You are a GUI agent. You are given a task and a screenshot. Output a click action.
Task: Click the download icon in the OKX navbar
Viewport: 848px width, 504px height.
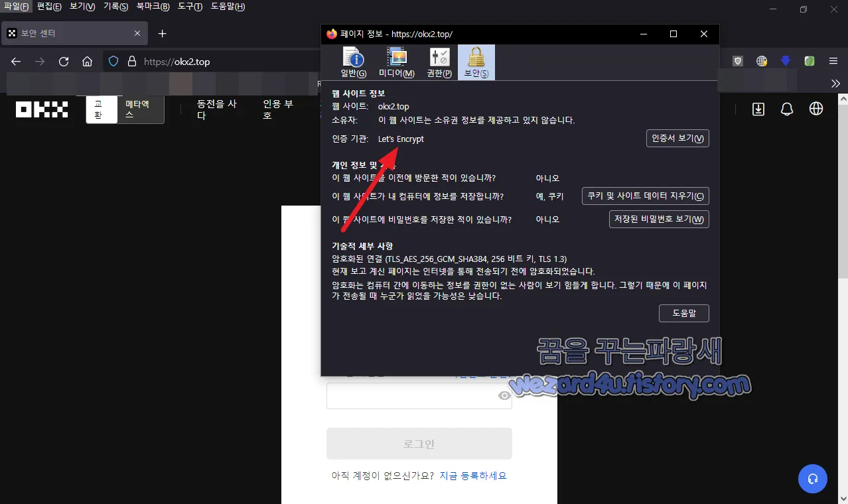(758, 109)
